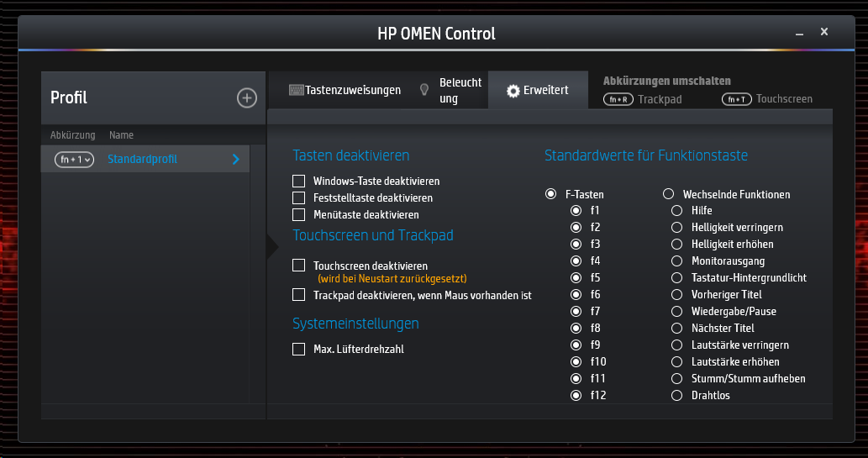Select the f5 radio button

tap(576, 277)
